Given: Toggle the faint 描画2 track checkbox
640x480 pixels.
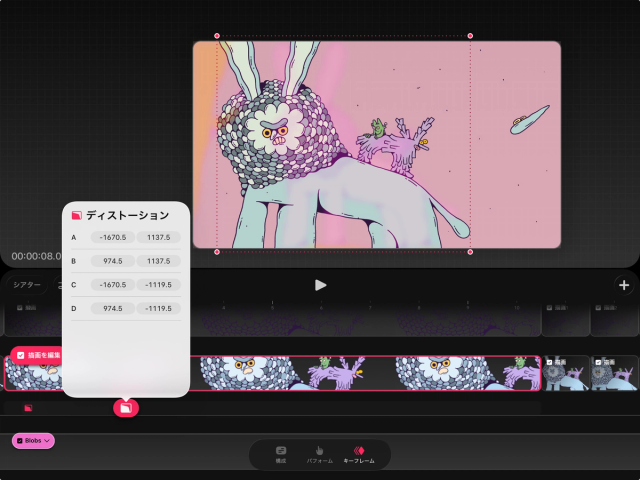Looking at the screenshot, I should tap(598, 308).
